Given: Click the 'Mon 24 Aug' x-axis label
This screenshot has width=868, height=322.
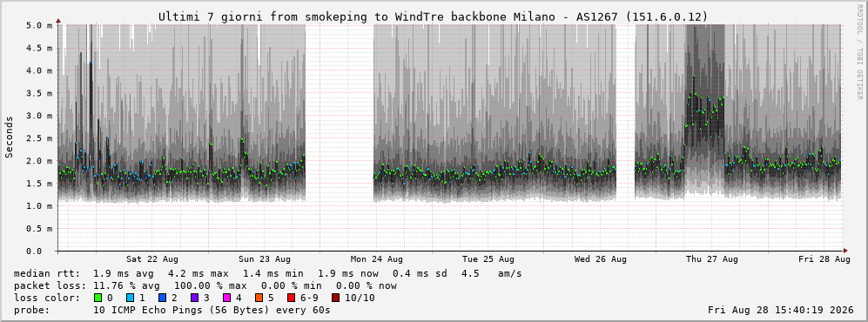Looking at the screenshot, I should coord(376,259).
